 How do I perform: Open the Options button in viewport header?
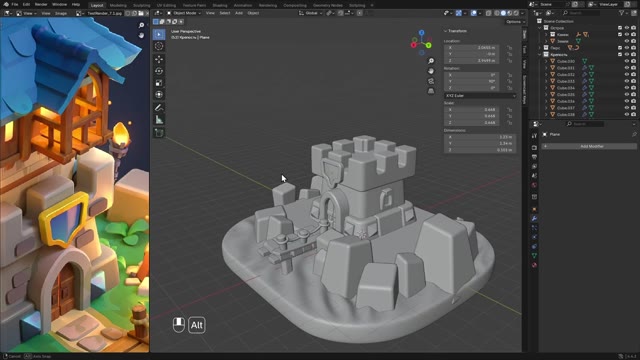[513, 22]
